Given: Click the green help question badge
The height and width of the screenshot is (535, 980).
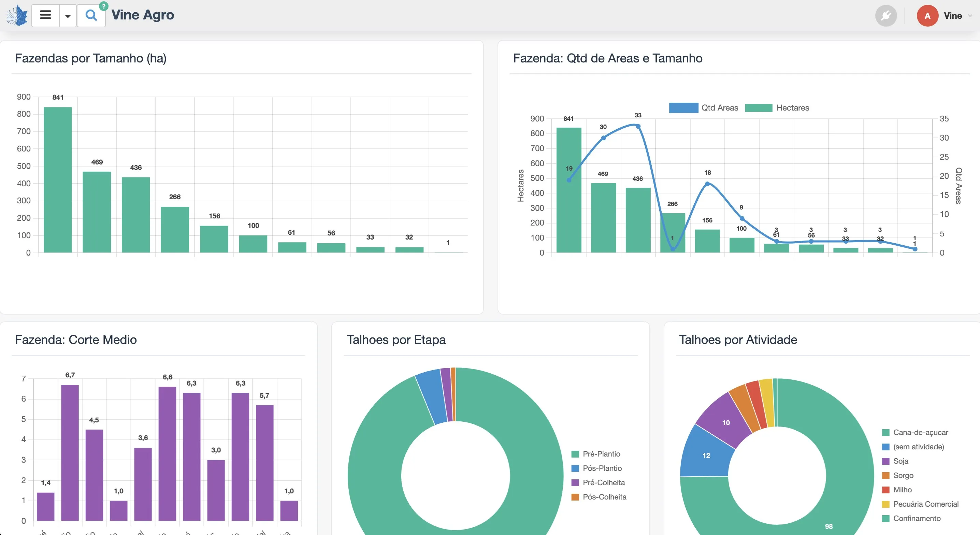Looking at the screenshot, I should coord(103,6).
